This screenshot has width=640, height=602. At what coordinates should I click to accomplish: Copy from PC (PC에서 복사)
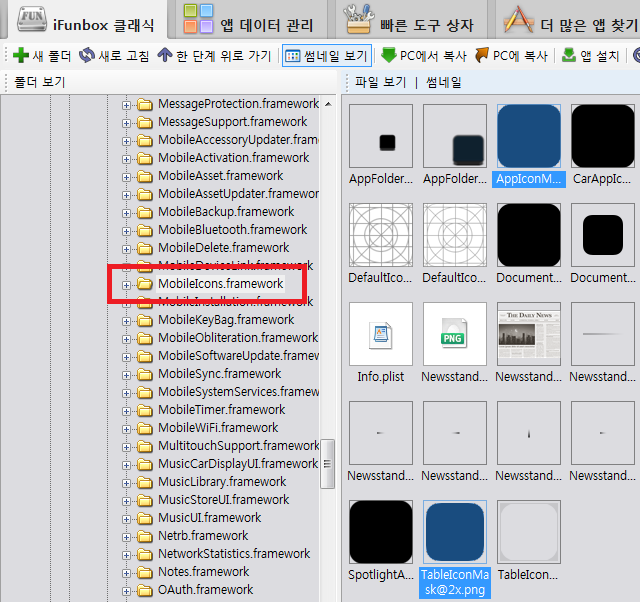[x=424, y=55]
